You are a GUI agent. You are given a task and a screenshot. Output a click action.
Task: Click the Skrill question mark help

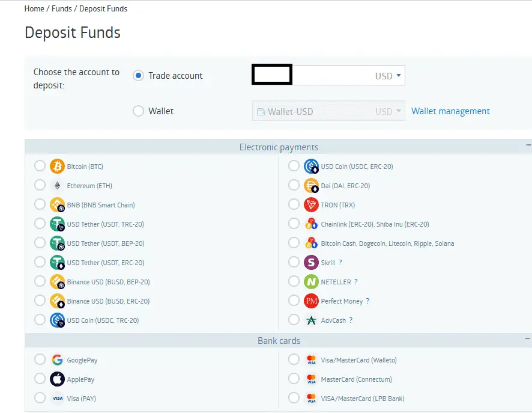pos(340,263)
